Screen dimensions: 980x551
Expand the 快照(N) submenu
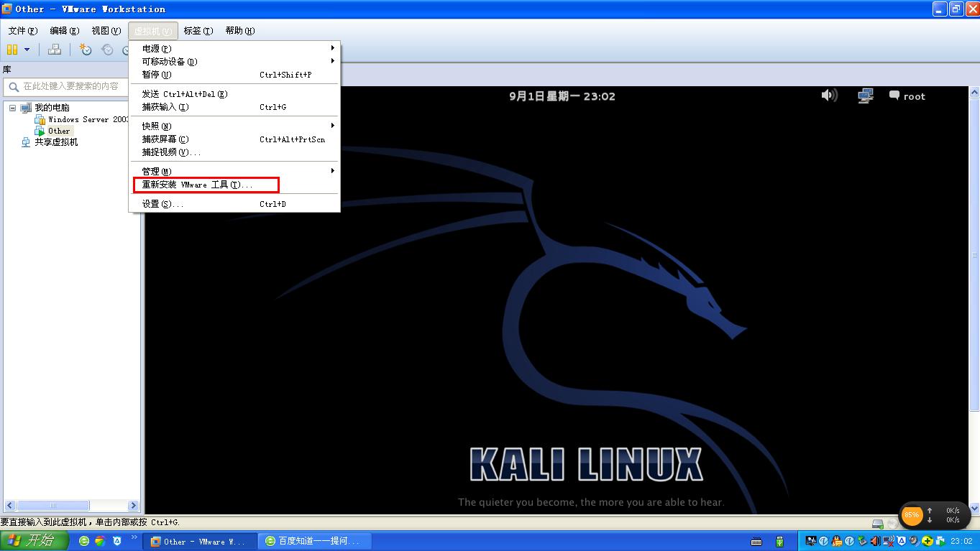tap(234, 126)
